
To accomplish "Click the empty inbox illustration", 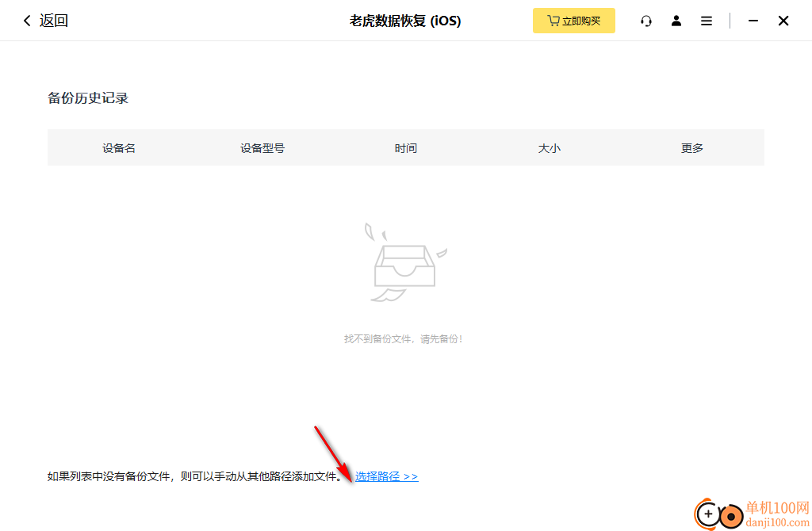I will point(405,262).
